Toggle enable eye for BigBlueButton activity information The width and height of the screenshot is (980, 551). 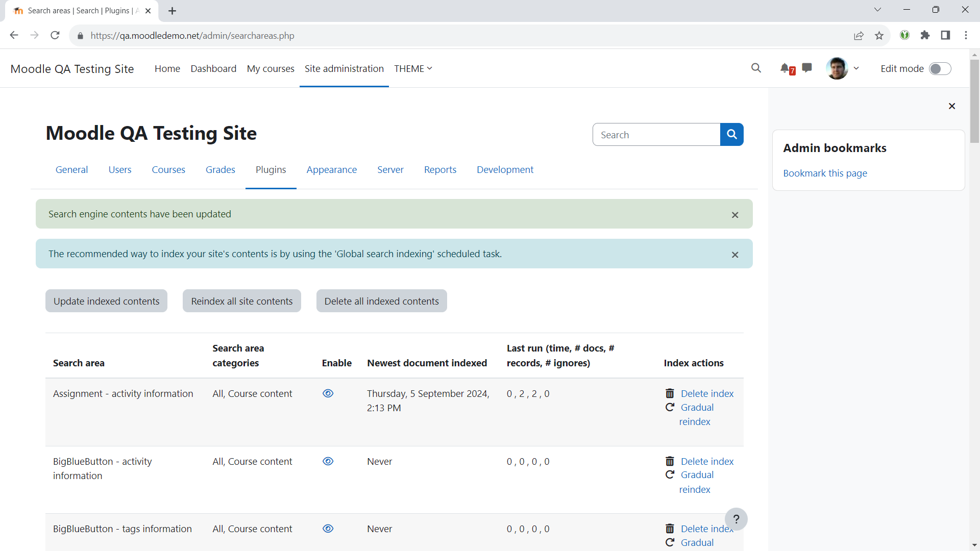point(328,461)
